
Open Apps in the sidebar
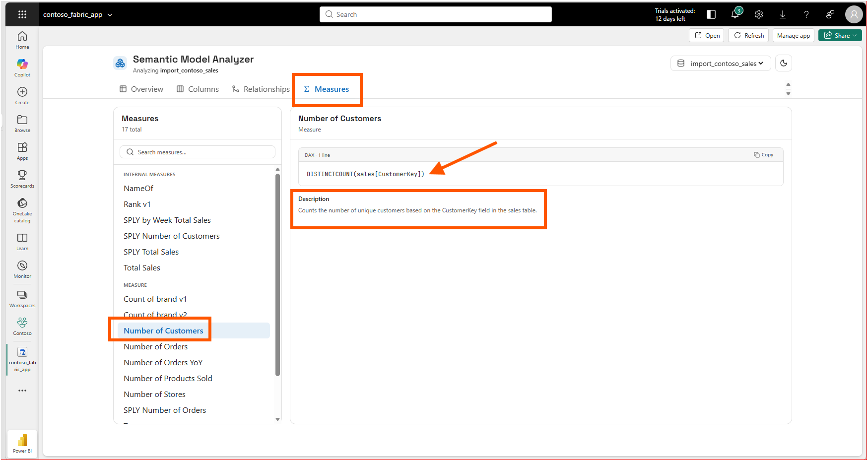point(22,151)
